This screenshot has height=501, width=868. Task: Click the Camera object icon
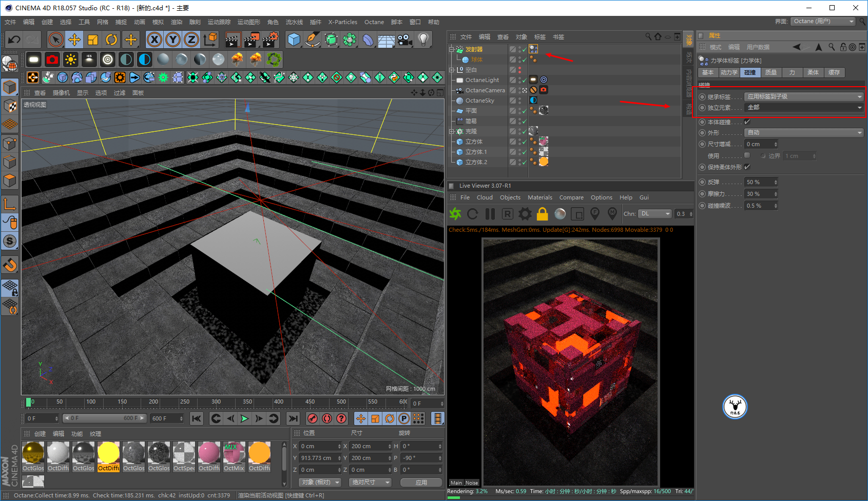click(405, 39)
